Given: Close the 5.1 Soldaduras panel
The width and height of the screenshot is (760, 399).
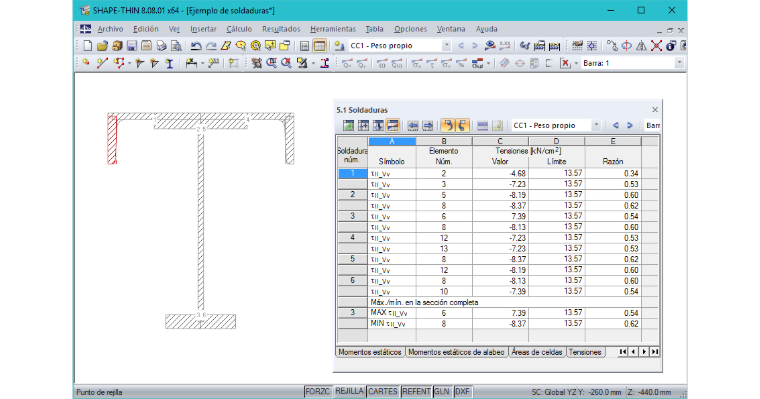Looking at the screenshot, I should tap(655, 110).
